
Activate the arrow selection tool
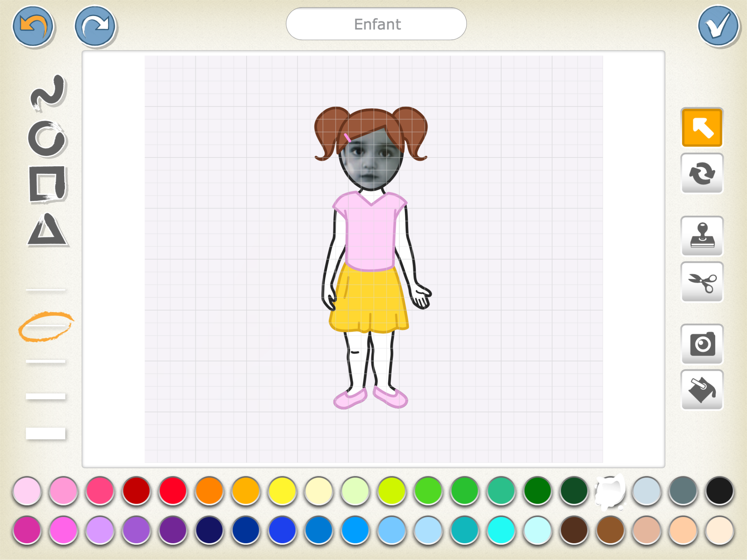coord(702,128)
